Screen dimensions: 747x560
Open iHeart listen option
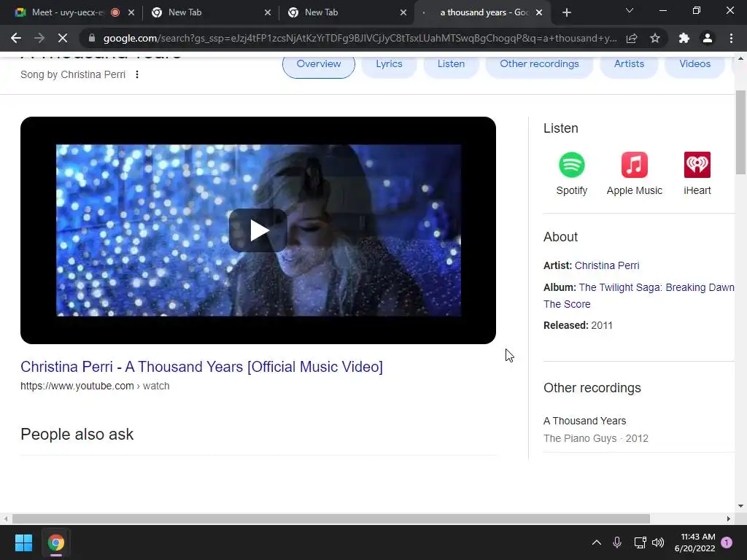[x=697, y=174]
